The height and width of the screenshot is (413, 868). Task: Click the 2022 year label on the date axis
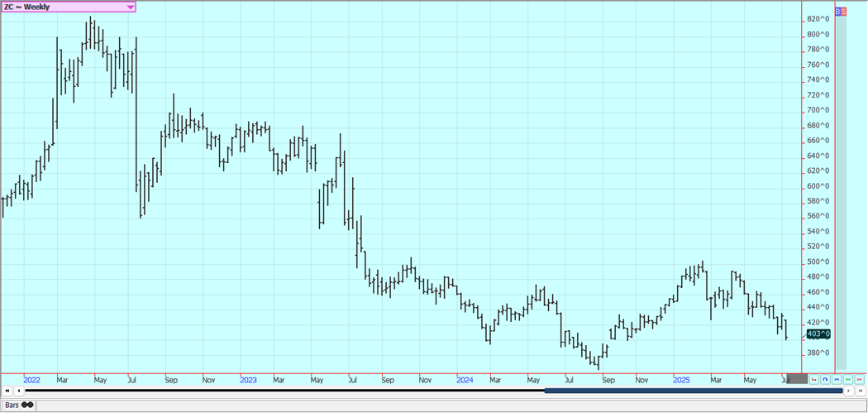[x=31, y=380]
